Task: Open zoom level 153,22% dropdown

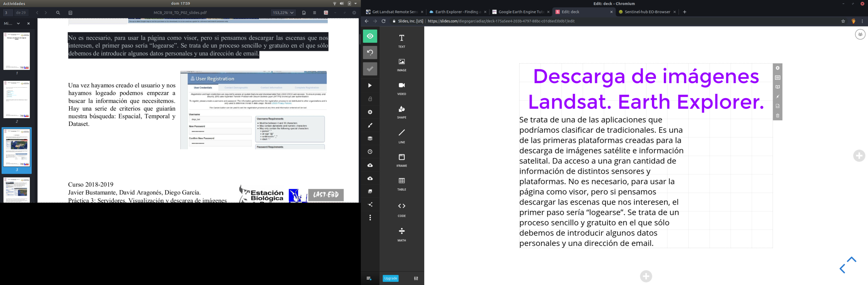Action: tap(283, 12)
